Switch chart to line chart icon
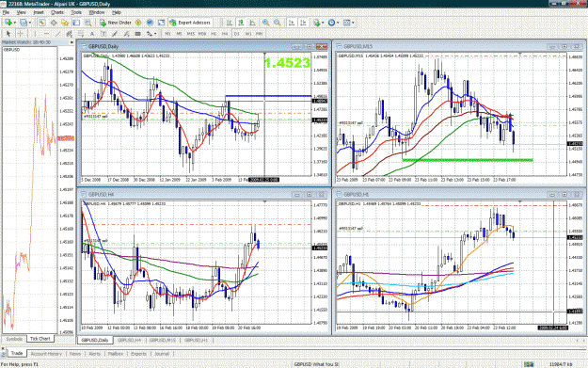Screen dimensions: 588x368 pos(253,23)
